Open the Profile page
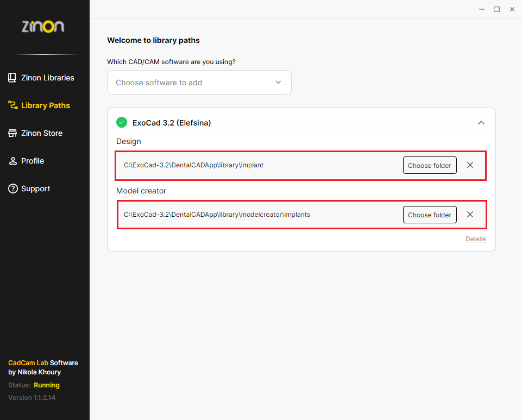 (26, 161)
